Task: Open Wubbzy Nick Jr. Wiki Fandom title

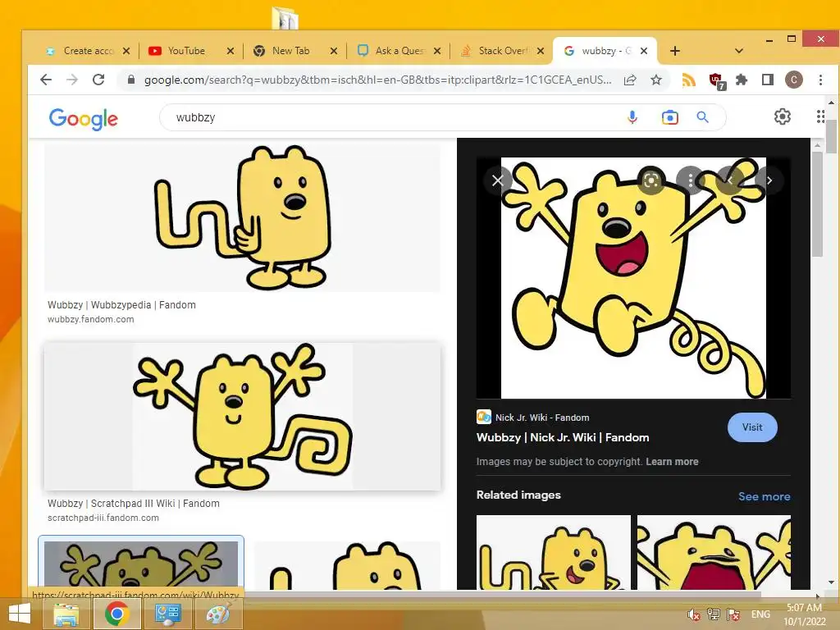Action: [x=563, y=437]
